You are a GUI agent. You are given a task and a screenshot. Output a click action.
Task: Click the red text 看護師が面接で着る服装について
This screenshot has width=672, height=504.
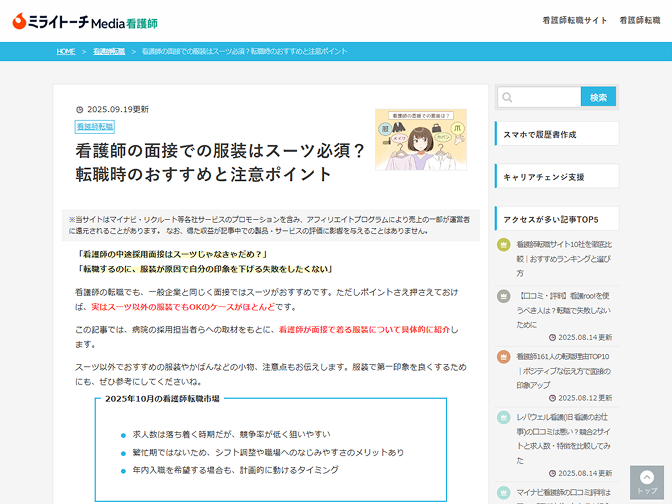coord(364,330)
